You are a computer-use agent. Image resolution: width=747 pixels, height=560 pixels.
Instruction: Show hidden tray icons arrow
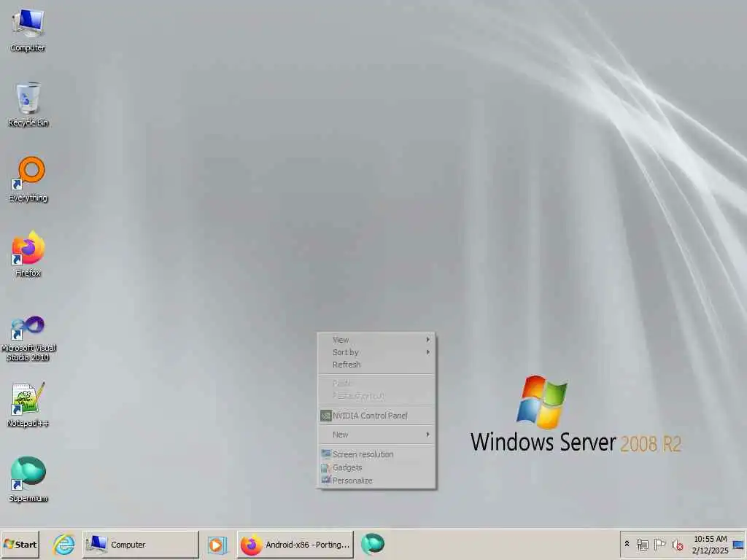pyautogui.click(x=627, y=544)
